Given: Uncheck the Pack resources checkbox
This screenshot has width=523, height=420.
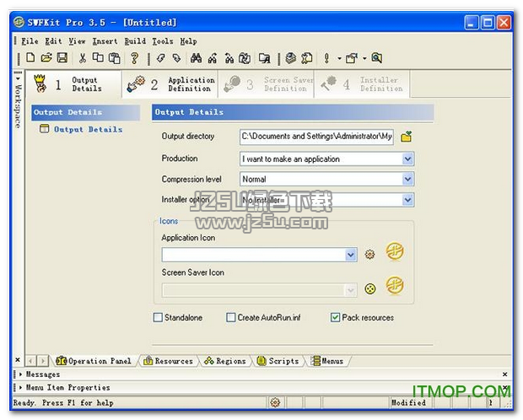Looking at the screenshot, I should tap(335, 317).
